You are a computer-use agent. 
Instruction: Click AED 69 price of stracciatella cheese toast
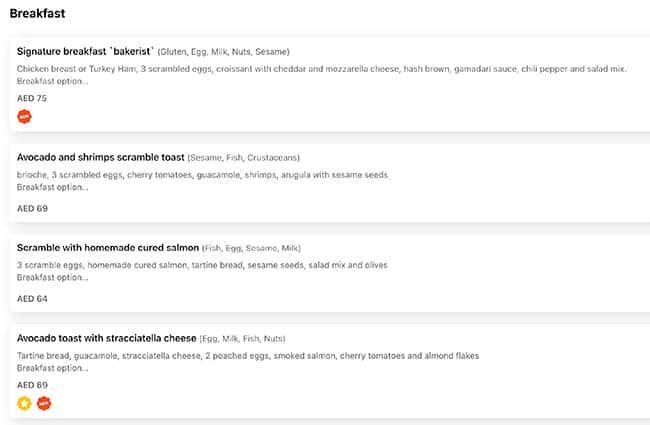[x=32, y=384]
